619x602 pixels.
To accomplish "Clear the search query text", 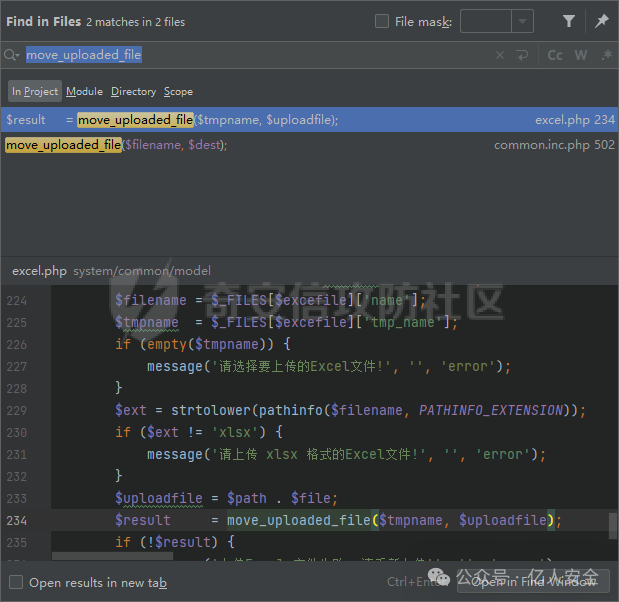I will click(x=500, y=55).
